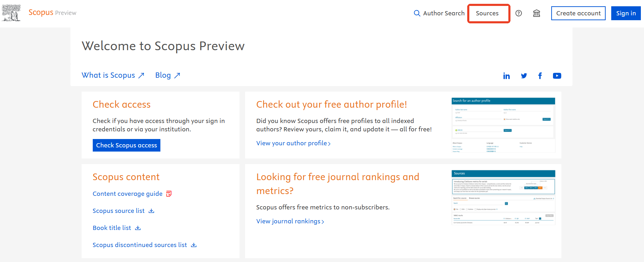The height and width of the screenshot is (262, 644).
Task: Click Check Scopus access button
Action: 127,145
